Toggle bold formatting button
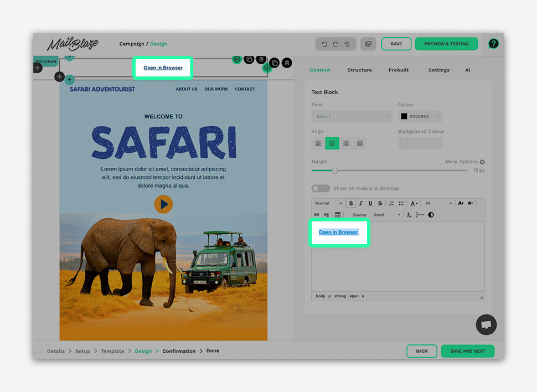This screenshot has height=392, width=537. [x=351, y=203]
